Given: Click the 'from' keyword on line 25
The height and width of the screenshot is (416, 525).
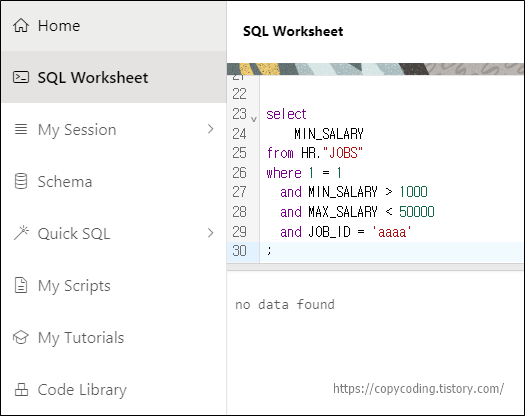Looking at the screenshot, I should 280,153.
